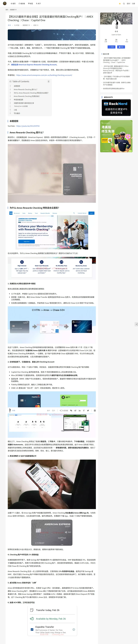Click the + 关注 follow button
Image resolution: width=138 pixels, height=644 pixels.
coord(111,47)
